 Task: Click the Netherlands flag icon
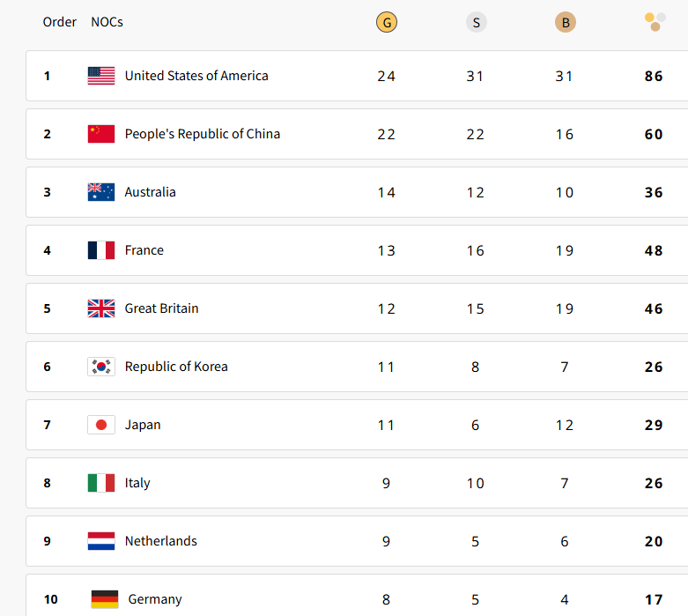tap(101, 541)
